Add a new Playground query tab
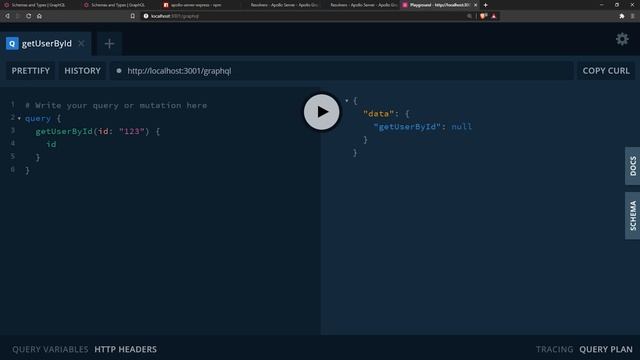 (109, 44)
